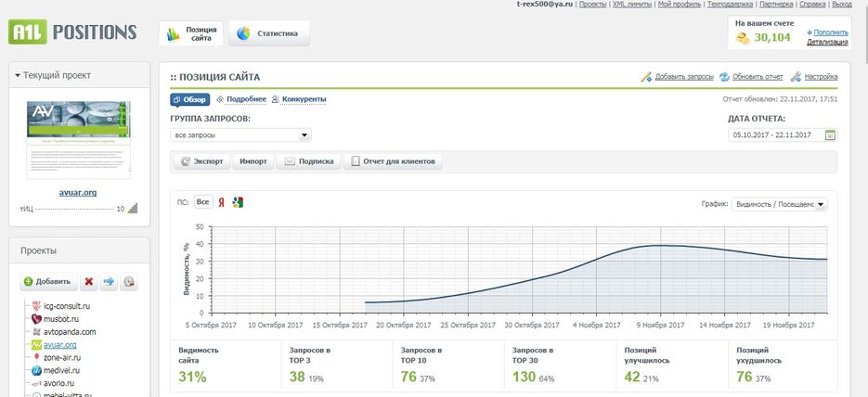Switch to the 'Подробнее' tab
The height and width of the screenshot is (397, 868).
(241, 99)
